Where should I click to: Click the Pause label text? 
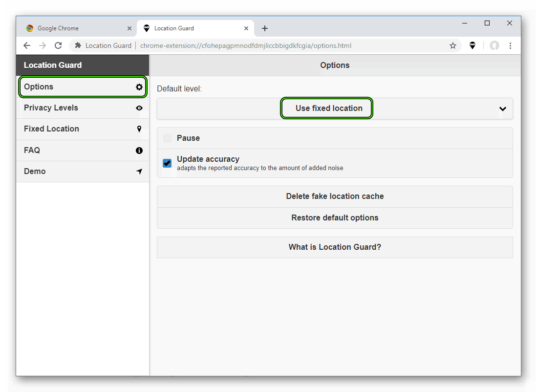(x=188, y=138)
